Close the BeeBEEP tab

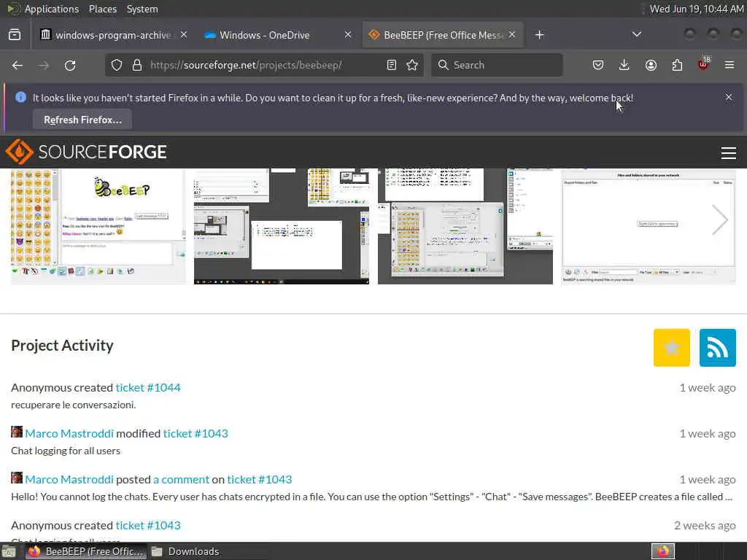pyautogui.click(x=511, y=35)
